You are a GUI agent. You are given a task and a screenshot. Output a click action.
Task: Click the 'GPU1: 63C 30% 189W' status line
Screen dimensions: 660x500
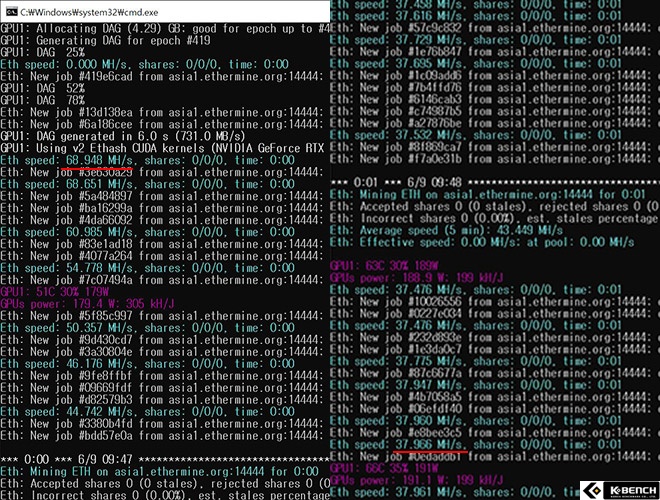coord(384,266)
